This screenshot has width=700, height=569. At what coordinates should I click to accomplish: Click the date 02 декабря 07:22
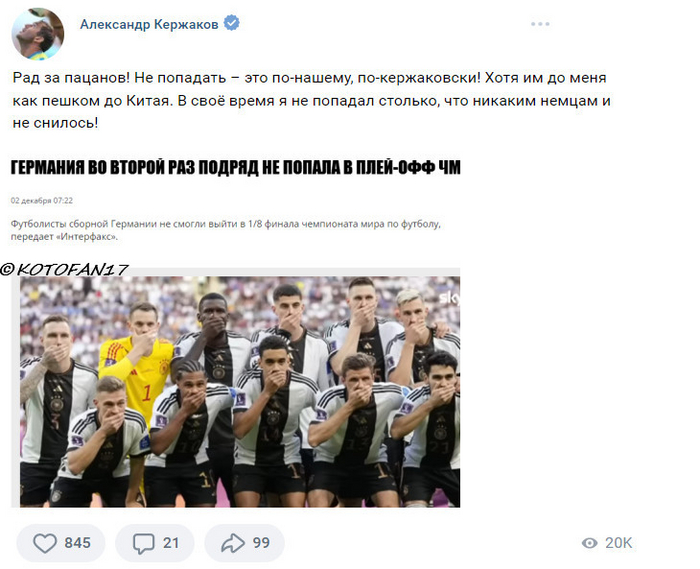tap(42, 201)
